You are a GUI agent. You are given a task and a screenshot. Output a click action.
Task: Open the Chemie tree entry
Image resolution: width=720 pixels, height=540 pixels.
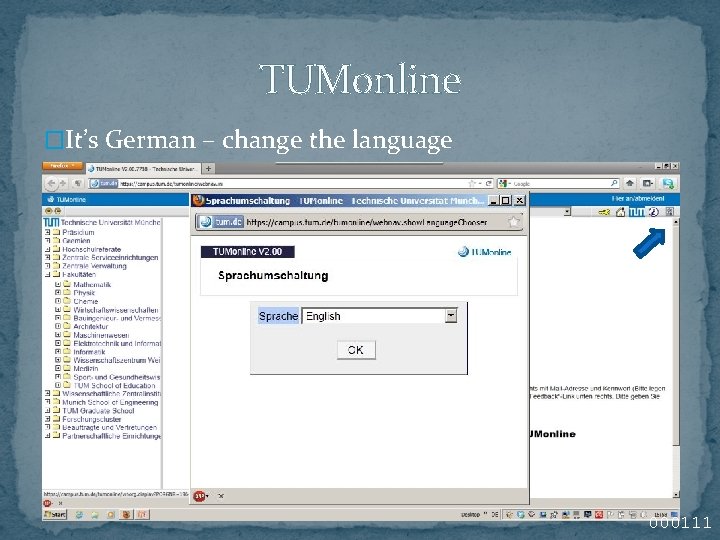[86, 301]
